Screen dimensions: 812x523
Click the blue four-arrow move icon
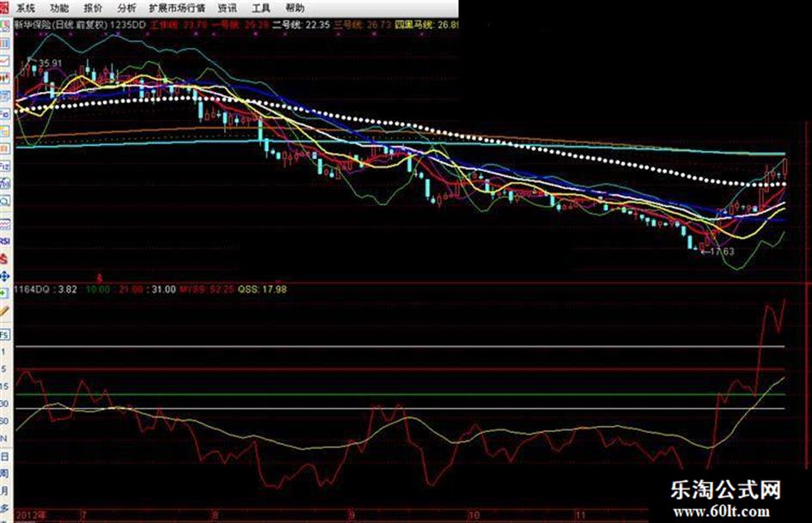[x=4, y=276]
